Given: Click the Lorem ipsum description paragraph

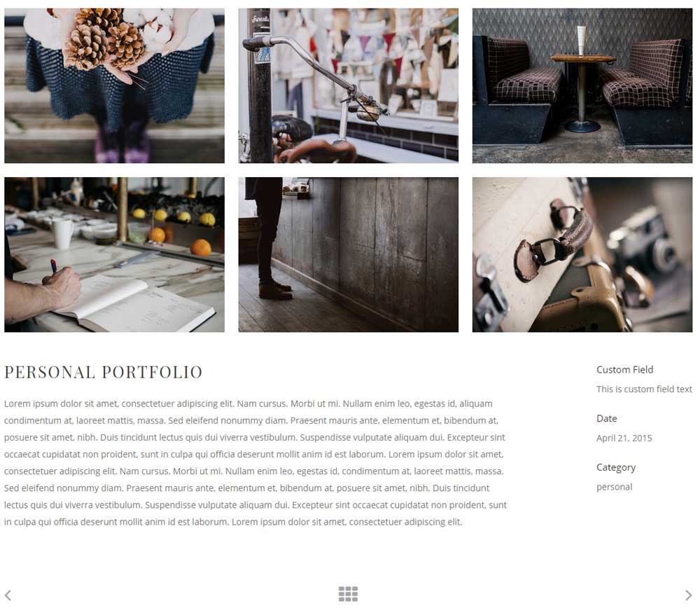Looking at the screenshot, I should point(255,463).
